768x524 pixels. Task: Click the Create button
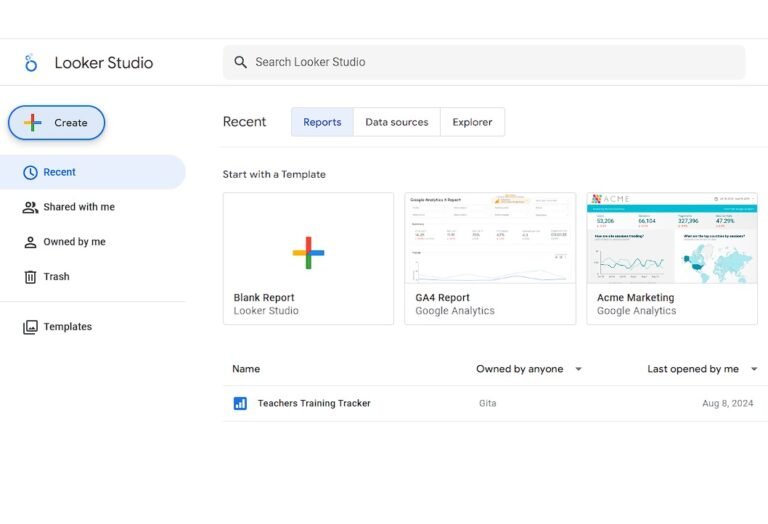click(56, 123)
